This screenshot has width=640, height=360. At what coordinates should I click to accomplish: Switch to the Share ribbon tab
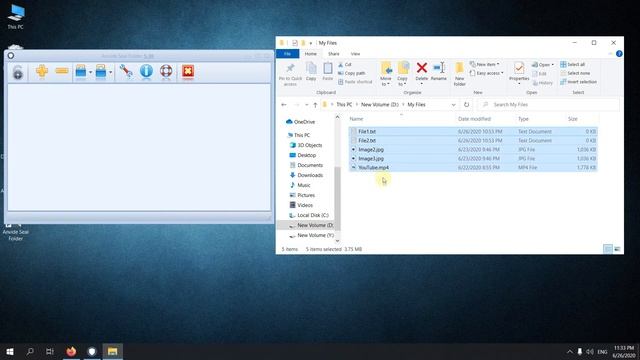[x=333, y=54]
